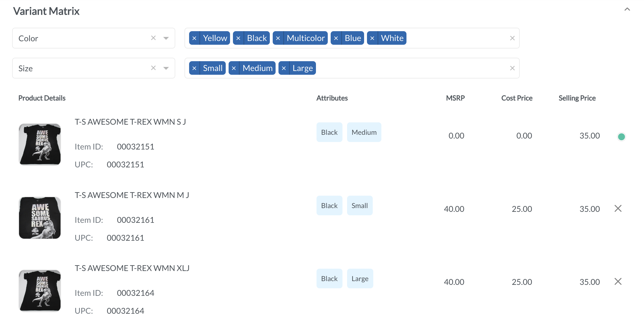Click the cost price 25.00 for item 00032164
644x329 pixels.
522,282
